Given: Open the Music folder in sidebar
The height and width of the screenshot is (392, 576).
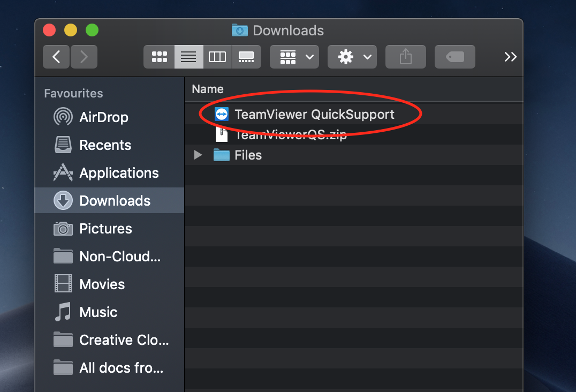Looking at the screenshot, I should tap(98, 312).
